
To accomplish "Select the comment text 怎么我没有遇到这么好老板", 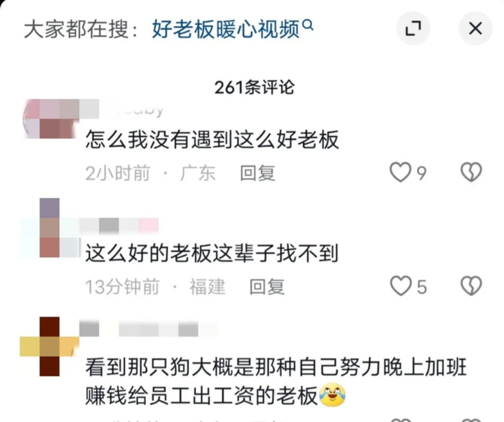I will click(x=212, y=140).
